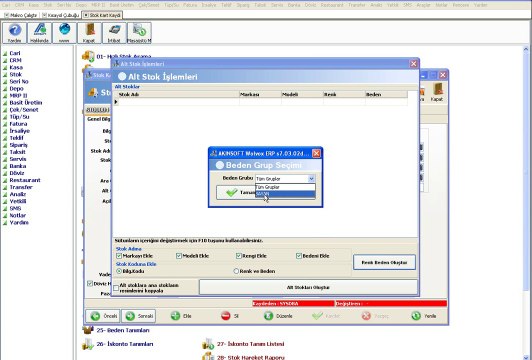Select Restaurant in the sidebar tree
The height and width of the screenshot is (360, 532).
(x=25, y=180)
